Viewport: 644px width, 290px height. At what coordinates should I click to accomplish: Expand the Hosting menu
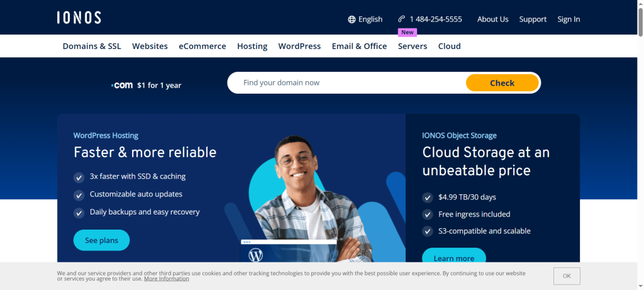(252, 46)
